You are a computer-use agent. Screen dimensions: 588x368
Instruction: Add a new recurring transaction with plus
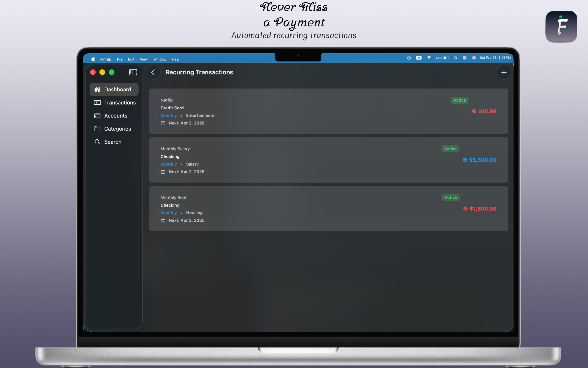coord(504,72)
